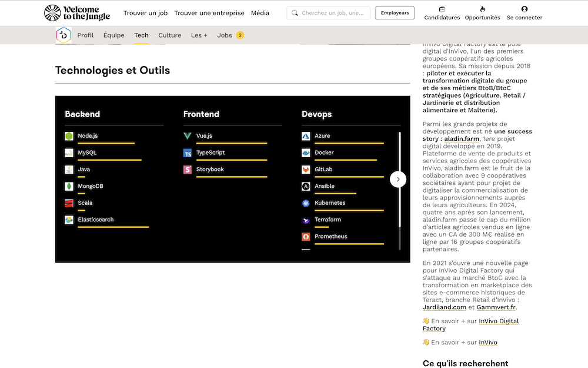Click the company logo thumbnail beside Profil
Viewport: 588px width, 368px height.
pyautogui.click(x=64, y=35)
